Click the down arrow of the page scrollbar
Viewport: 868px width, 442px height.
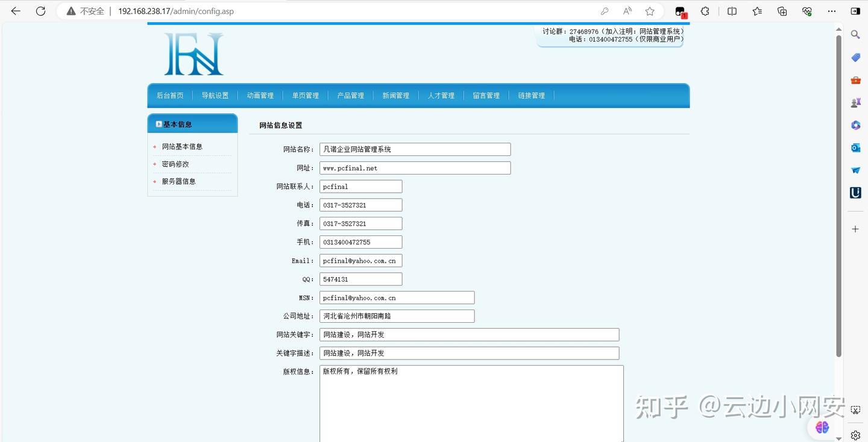[x=838, y=438]
